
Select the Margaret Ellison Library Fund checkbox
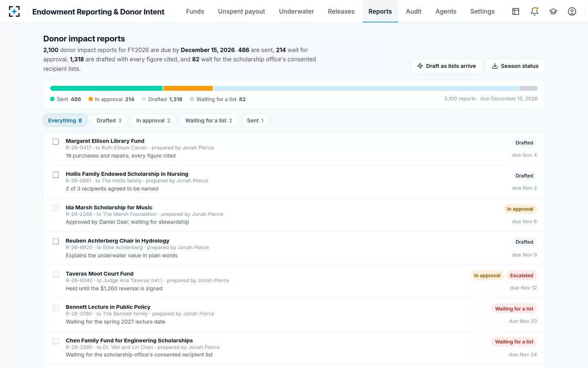(56, 142)
